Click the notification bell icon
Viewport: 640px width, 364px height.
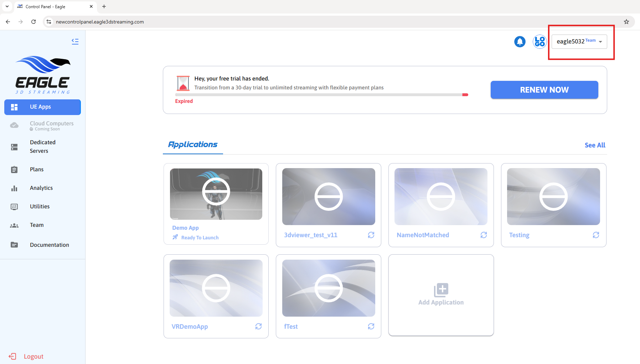pos(520,42)
